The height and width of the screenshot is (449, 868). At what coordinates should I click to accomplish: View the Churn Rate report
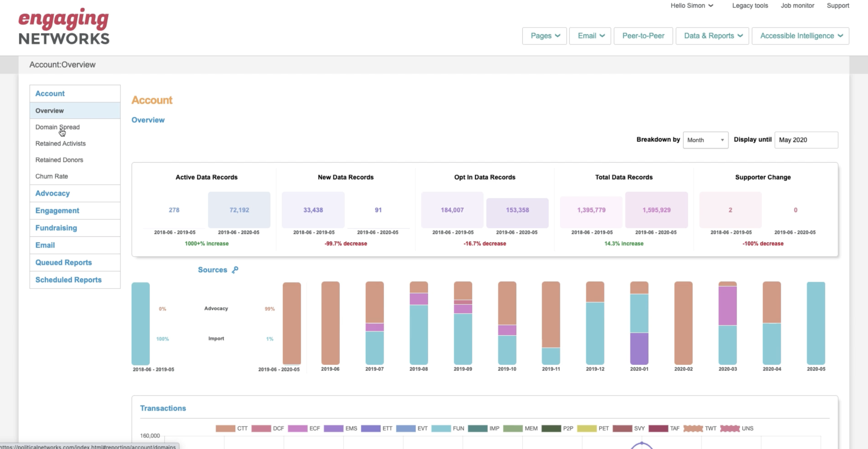52,176
